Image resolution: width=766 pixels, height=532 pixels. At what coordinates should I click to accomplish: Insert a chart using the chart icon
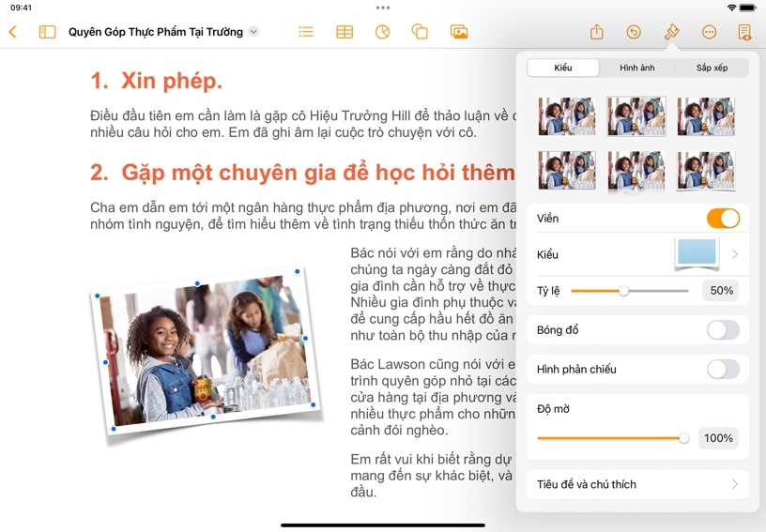382,32
